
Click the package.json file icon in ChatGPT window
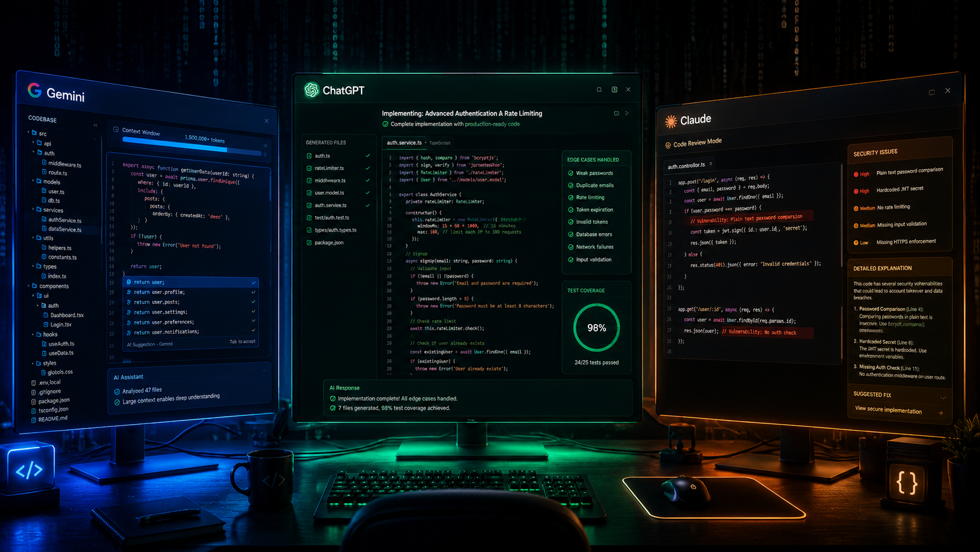coord(309,243)
